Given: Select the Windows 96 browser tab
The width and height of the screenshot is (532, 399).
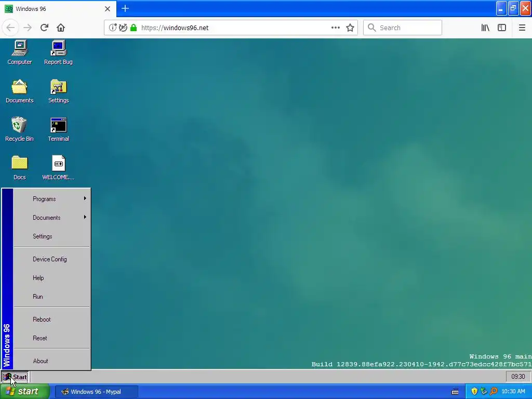Looking at the screenshot, I should (58, 9).
